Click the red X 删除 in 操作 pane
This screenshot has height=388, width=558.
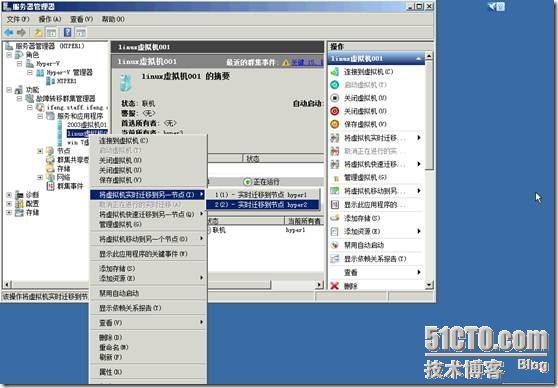(x=335, y=285)
